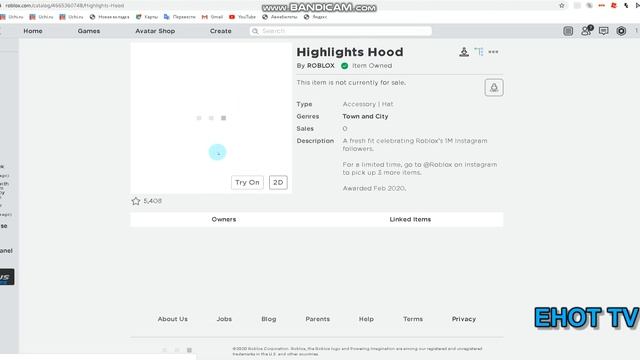Open Privacy footer link
This screenshot has width=640, height=360.
464,319
